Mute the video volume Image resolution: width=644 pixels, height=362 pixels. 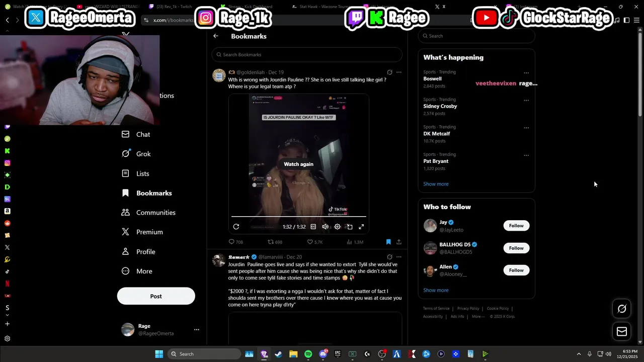(326, 227)
